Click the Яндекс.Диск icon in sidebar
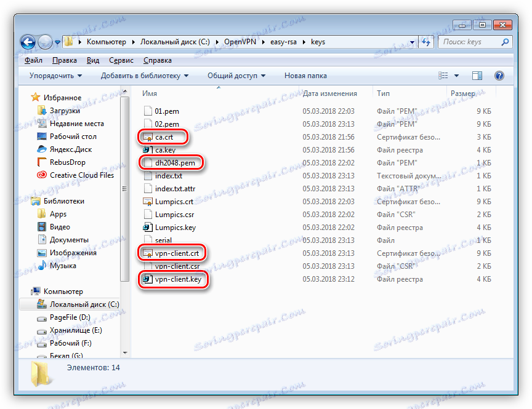The image size is (532, 409). (41, 149)
